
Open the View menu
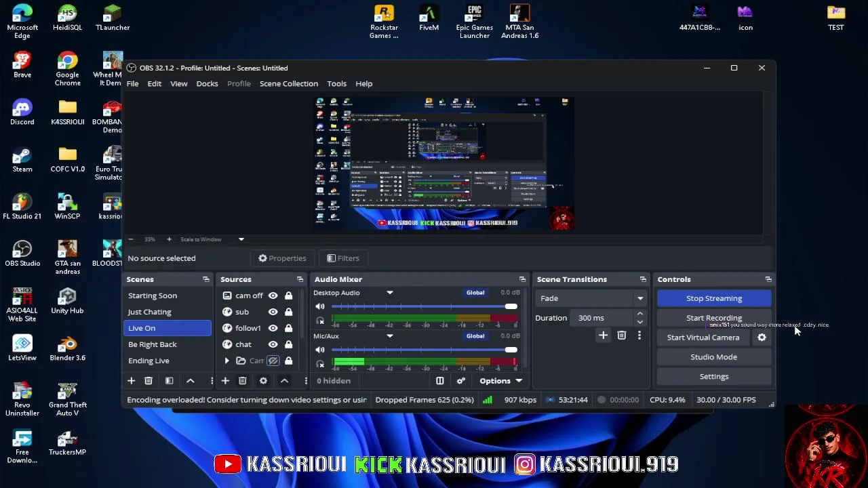[179, 83]
